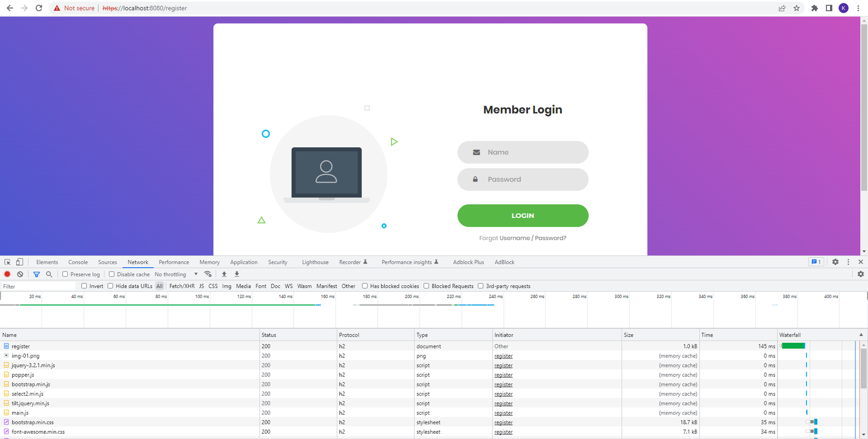Select the CSS filter type
Screen dimensions: 868x439
point(213,286)
